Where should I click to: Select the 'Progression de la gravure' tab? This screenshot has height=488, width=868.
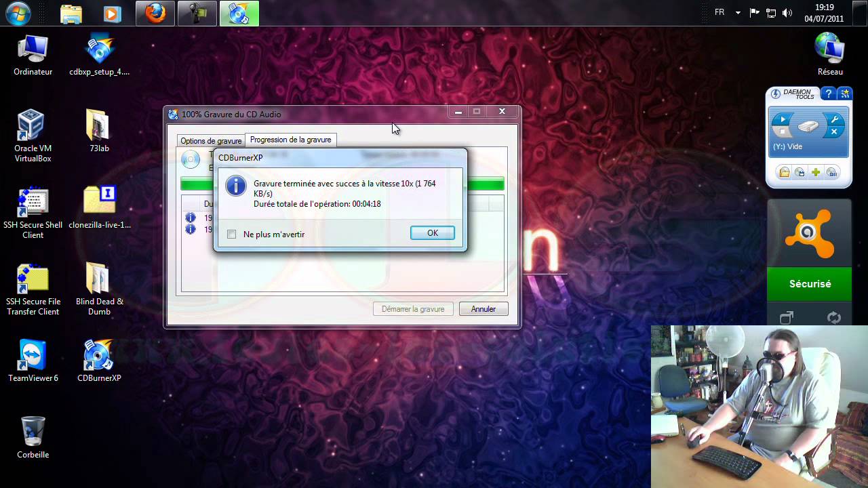(290, 140)
